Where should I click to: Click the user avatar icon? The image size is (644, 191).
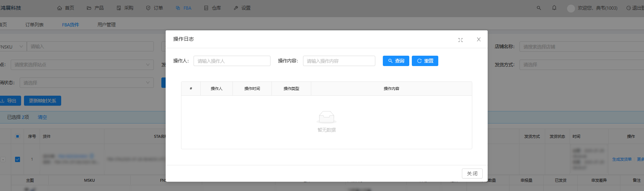point(571,8)
